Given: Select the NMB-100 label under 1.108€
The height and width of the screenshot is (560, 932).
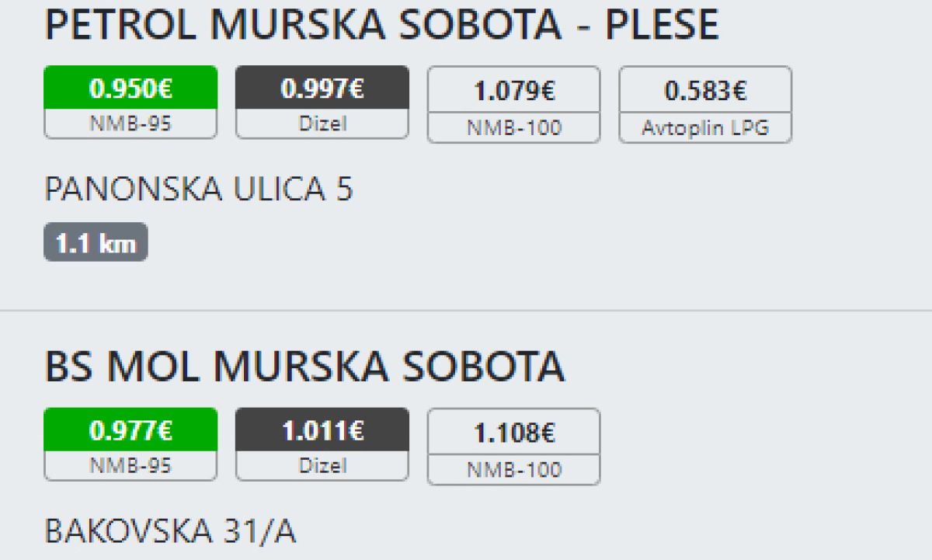Looking at the screenshot, I should tap(514, 470).
